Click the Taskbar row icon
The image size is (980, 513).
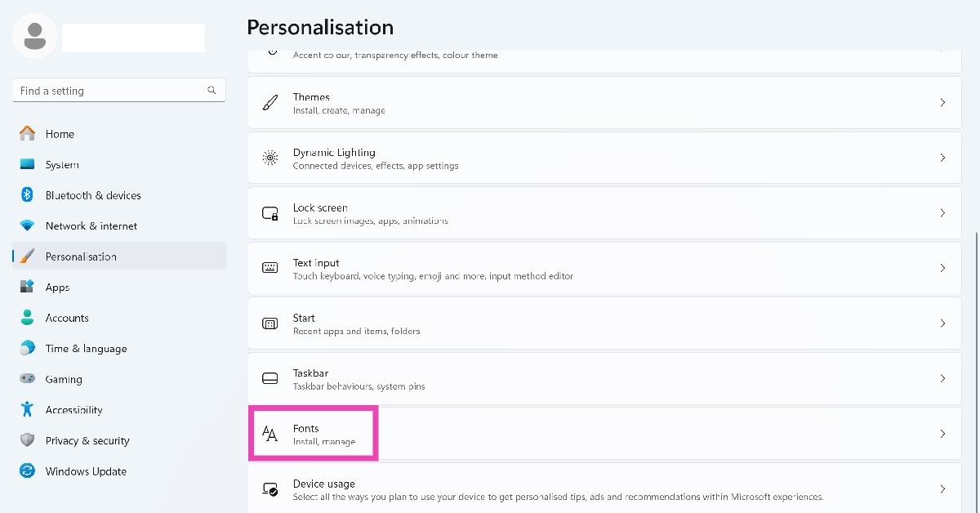pyautogui.click(x=270, y=379)
